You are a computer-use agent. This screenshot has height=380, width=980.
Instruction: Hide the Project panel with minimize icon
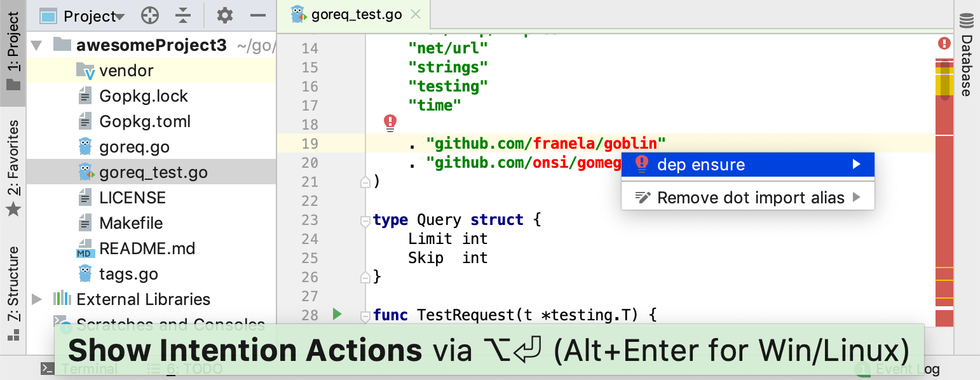coord(258,16)
